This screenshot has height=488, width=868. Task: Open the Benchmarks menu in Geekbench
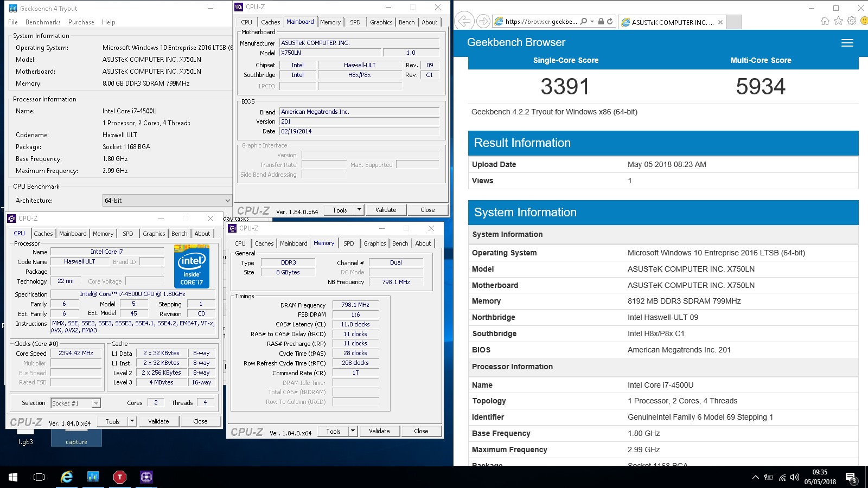(43, 22)
